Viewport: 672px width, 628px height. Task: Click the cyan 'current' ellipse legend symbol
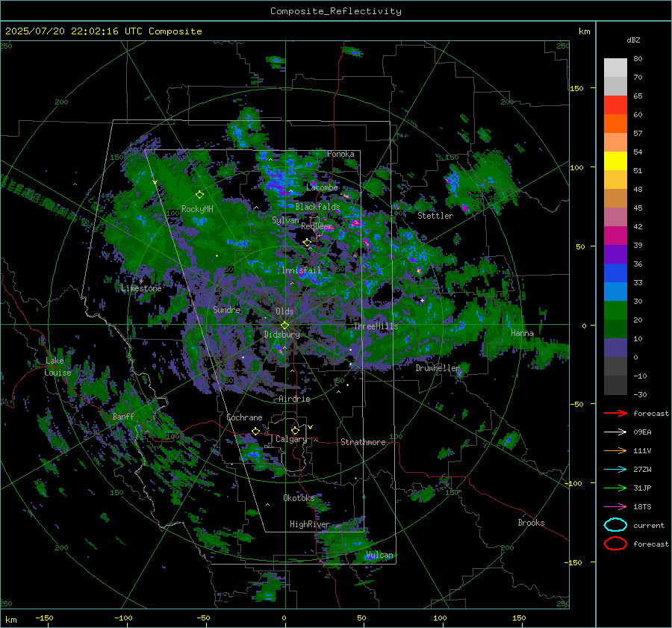click(615, 525)
